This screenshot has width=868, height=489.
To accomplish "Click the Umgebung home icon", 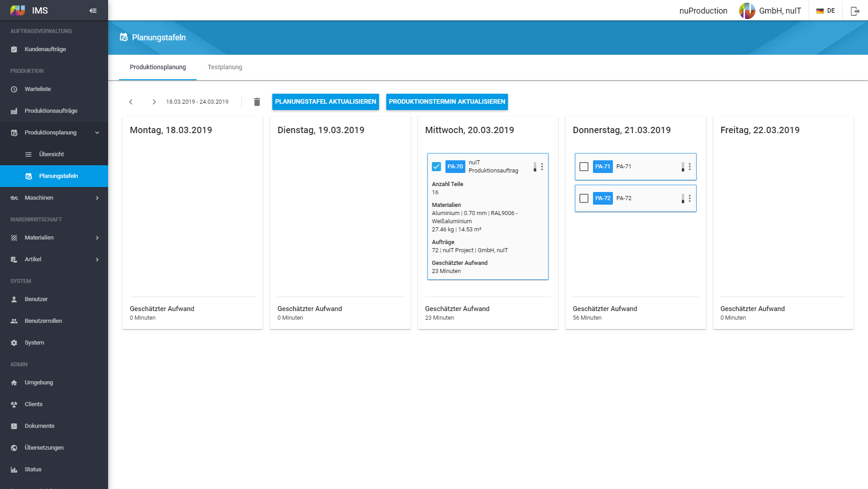I will [14, 383].
